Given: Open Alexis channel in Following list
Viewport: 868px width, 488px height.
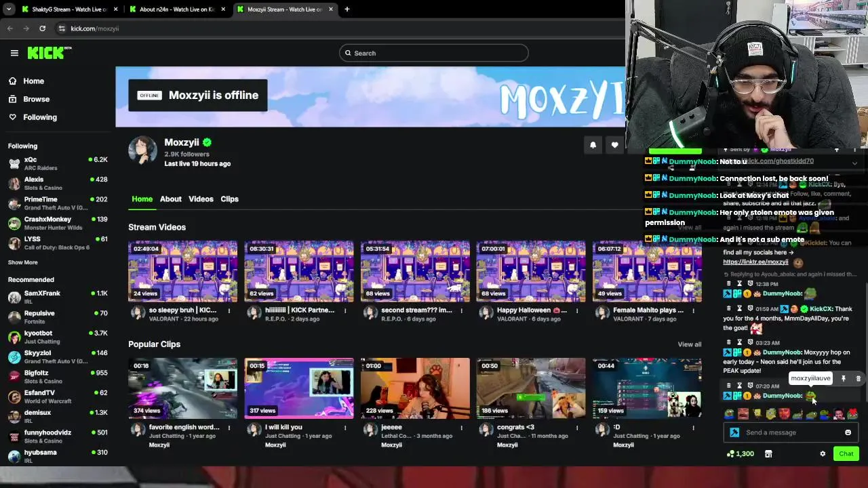Looking at the screenshot, I should click(x=58, y=184).
